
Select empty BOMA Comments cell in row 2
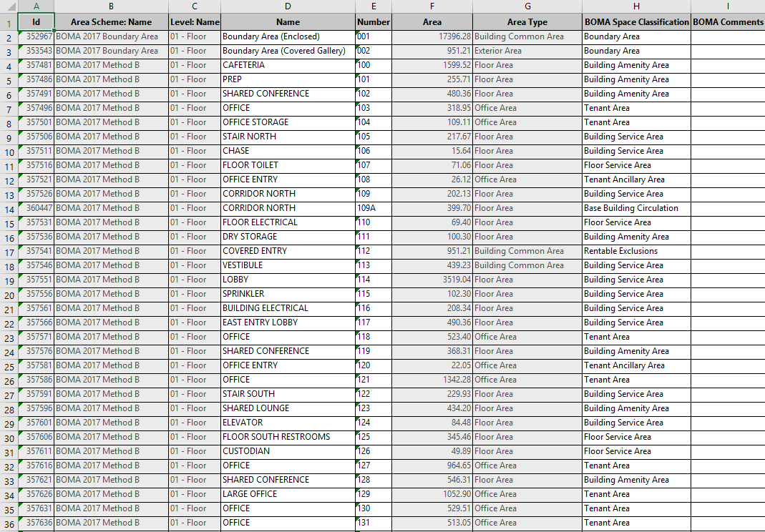coord(728,36)
